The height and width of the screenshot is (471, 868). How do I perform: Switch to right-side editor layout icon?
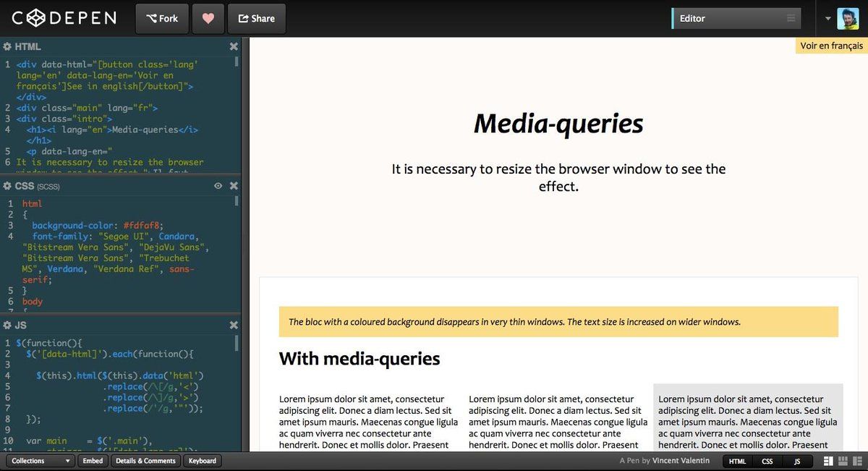pos(856,461)
